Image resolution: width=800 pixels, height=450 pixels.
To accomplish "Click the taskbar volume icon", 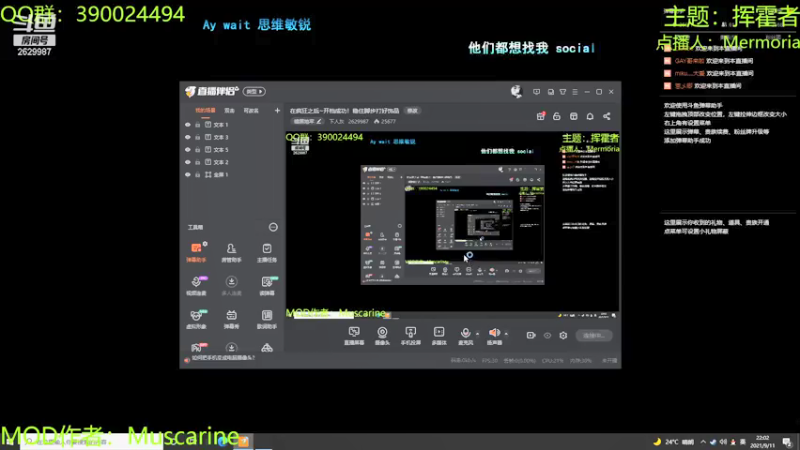I will coord(723,442).
